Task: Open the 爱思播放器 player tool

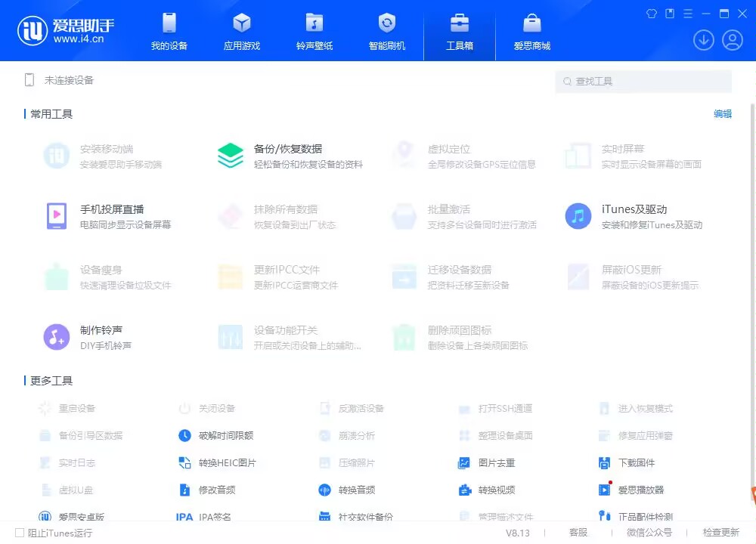Action: pos(604,490)
